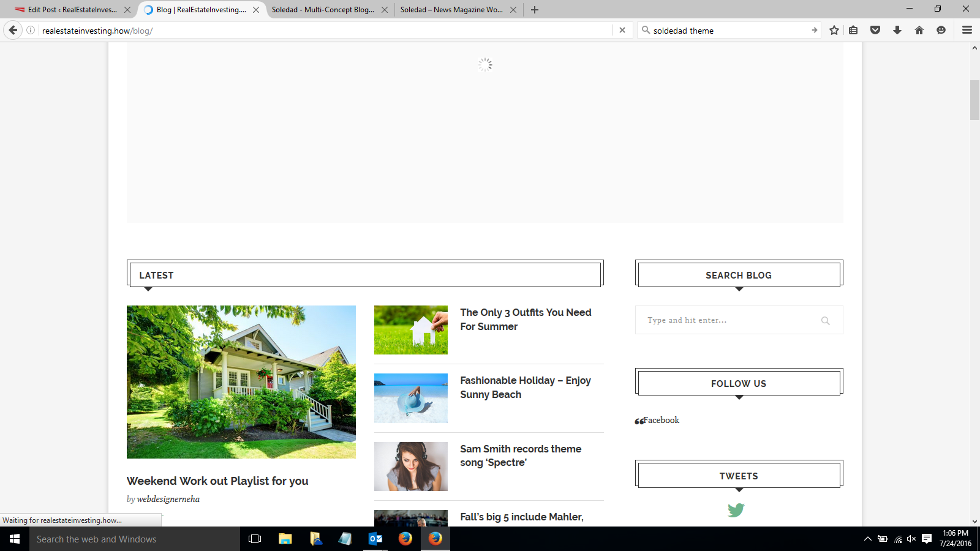Switch to Soledad Multi-Concept Blog tab
Screen dimensions: 980x551
(330, 10)
